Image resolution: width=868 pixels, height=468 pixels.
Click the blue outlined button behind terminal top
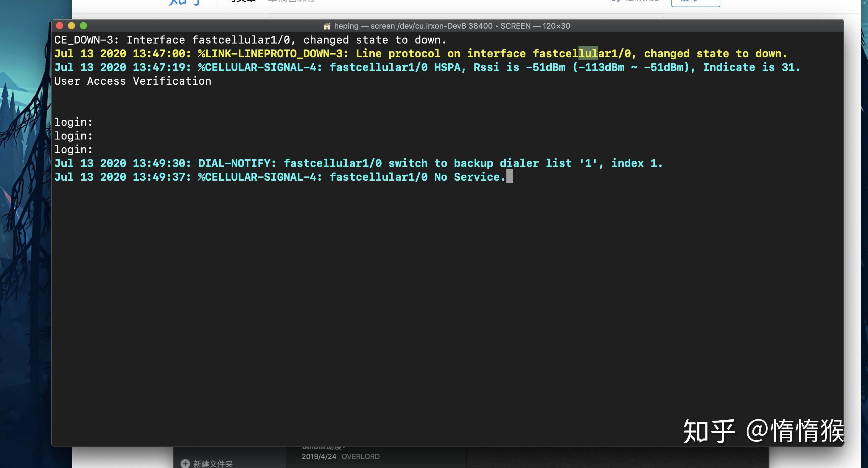tap(695, 3)
